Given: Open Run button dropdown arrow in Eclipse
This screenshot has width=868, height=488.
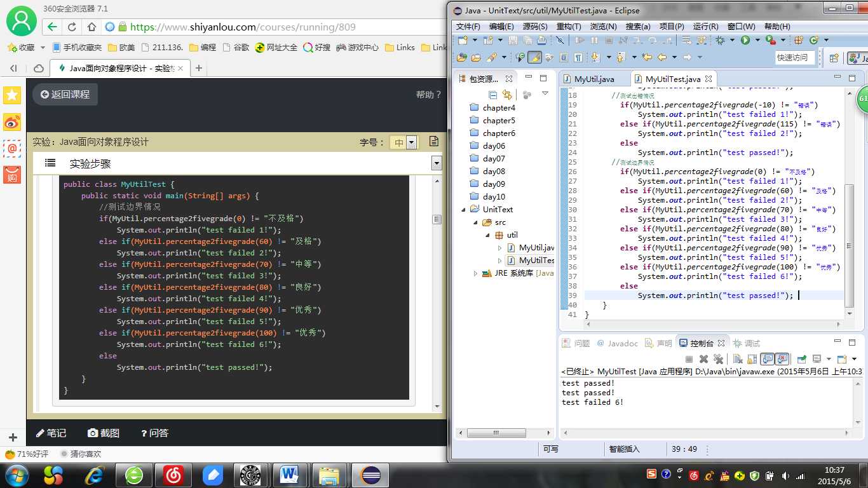Looking at the screenshot, I should pyautogui.click(x=757, y=40).
